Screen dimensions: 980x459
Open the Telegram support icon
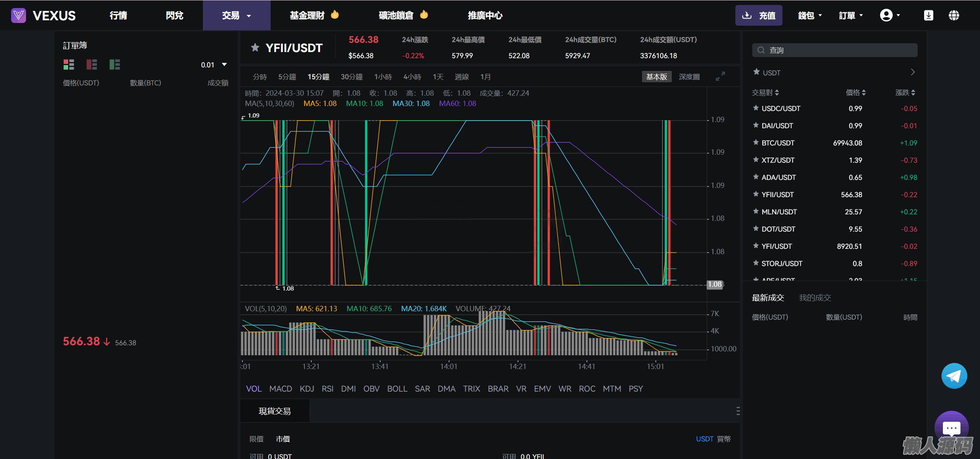pos(954,376)
